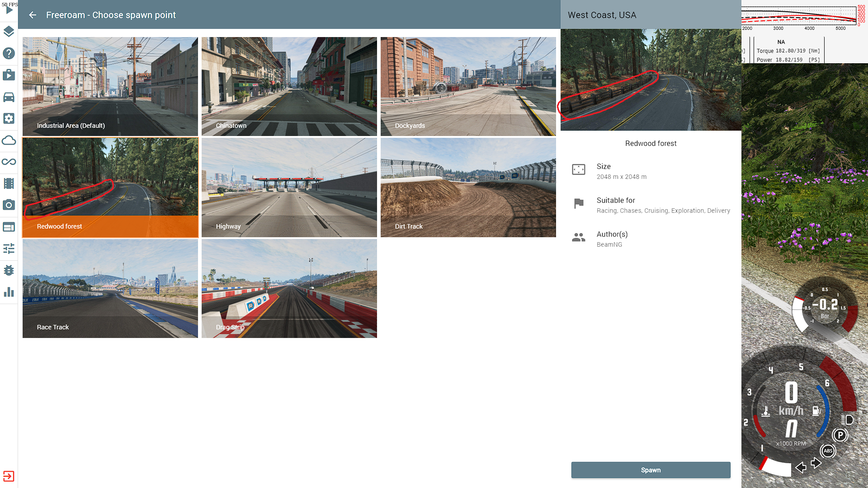Viewport: 868px width, 488px height.
Task: Select the Dirt Track spawn point
Action: [x=468, y=188]
